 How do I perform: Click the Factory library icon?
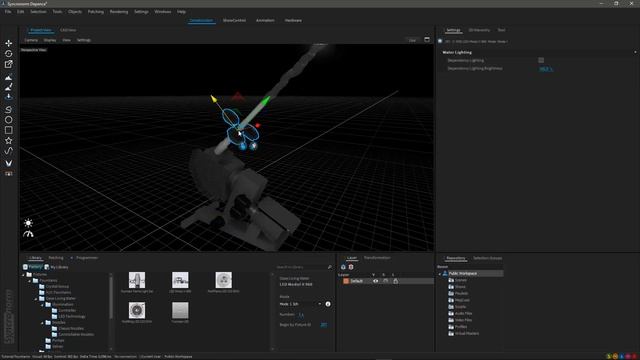(25, 267)
